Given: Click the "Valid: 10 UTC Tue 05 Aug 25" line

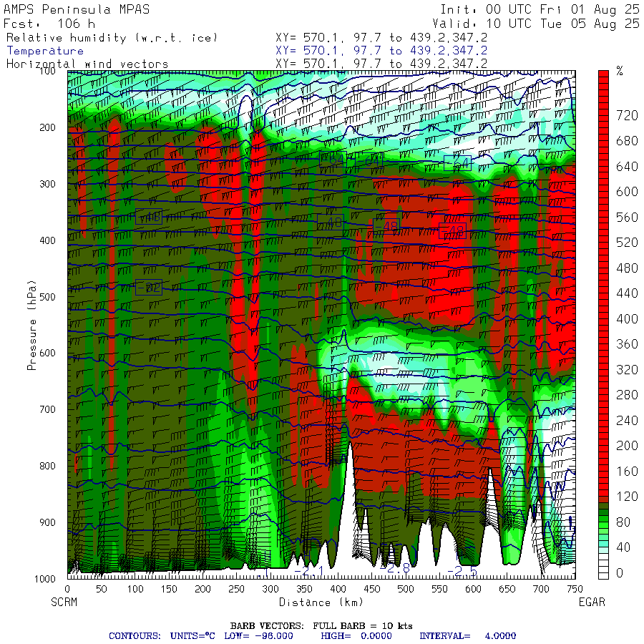Looking at the screenshot, I should point(535,24).
